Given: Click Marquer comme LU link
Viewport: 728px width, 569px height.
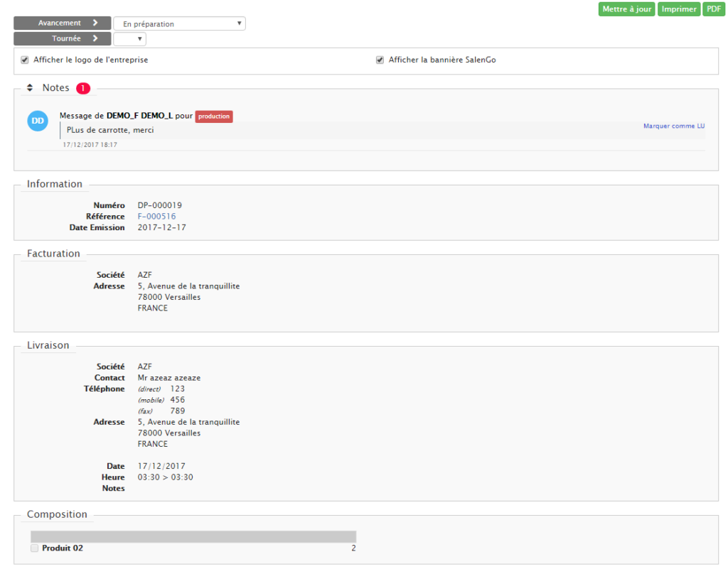Looking at the screenshot, I should 674,126.
